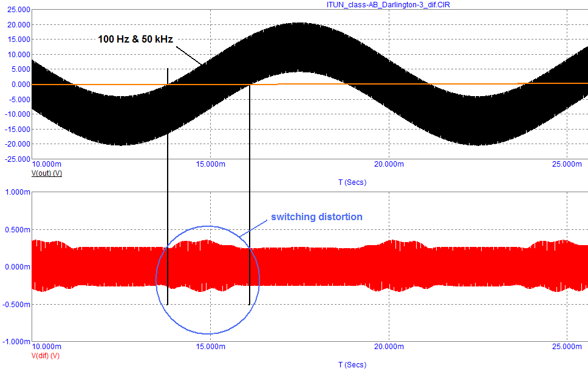Click the 25.000m time tick on the lower plot
The image size is (588, 371).
(567, 347)
